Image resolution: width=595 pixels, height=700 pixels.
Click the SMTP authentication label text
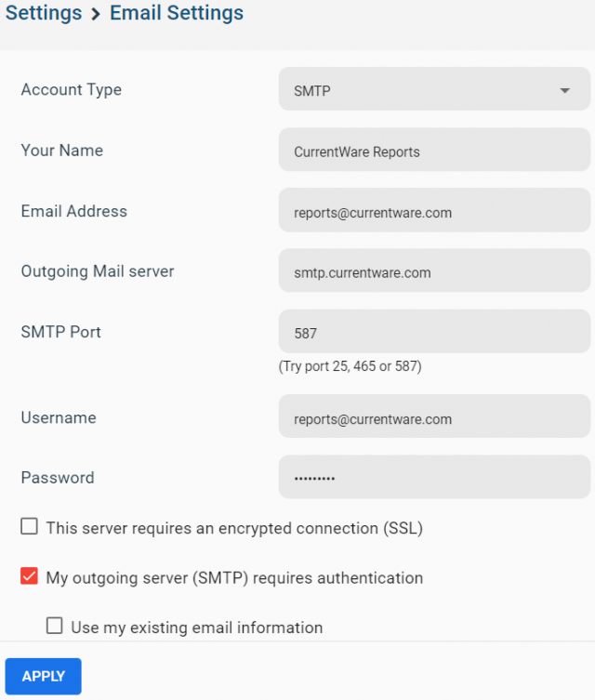pyautogui.click(x=234, y=578)
